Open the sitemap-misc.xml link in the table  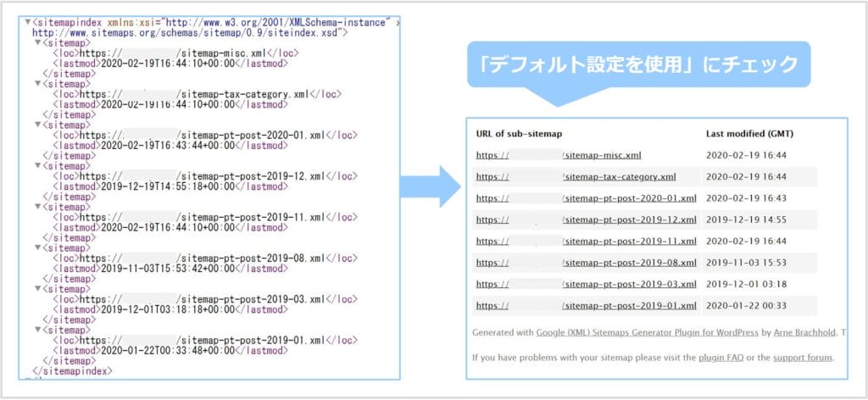click(x=559, y=155)
